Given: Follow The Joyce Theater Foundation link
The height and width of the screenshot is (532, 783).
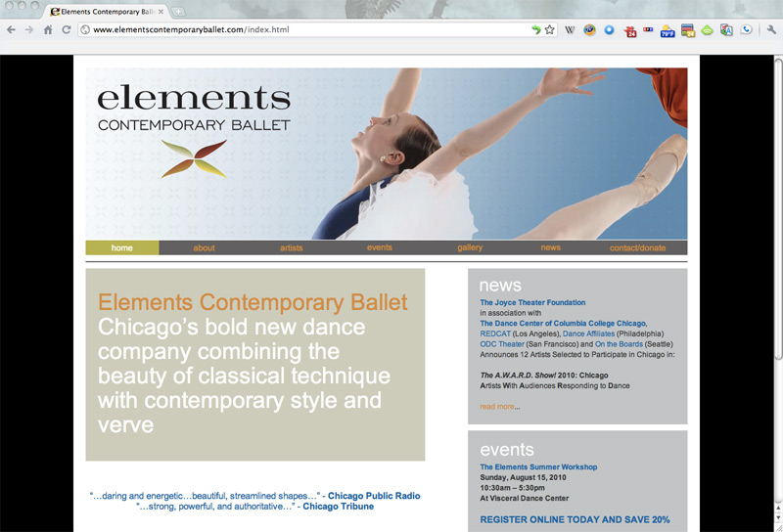Looking at the screenshot, I should click(532, 303).
